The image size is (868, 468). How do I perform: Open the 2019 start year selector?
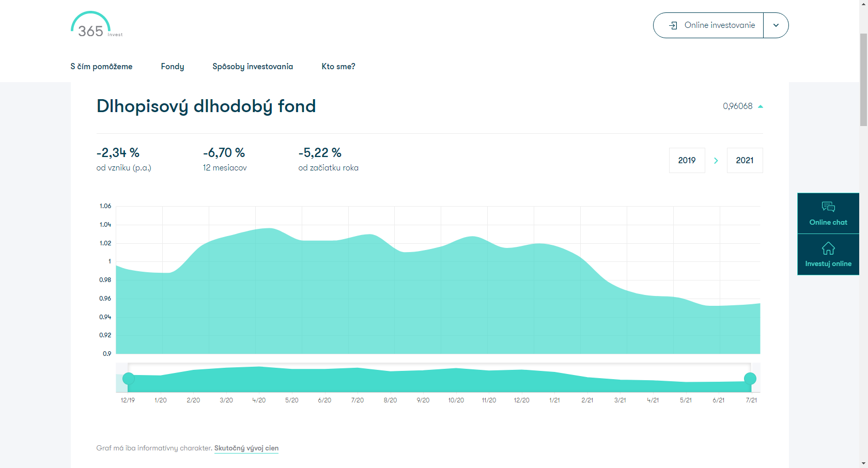coord(687,161)
